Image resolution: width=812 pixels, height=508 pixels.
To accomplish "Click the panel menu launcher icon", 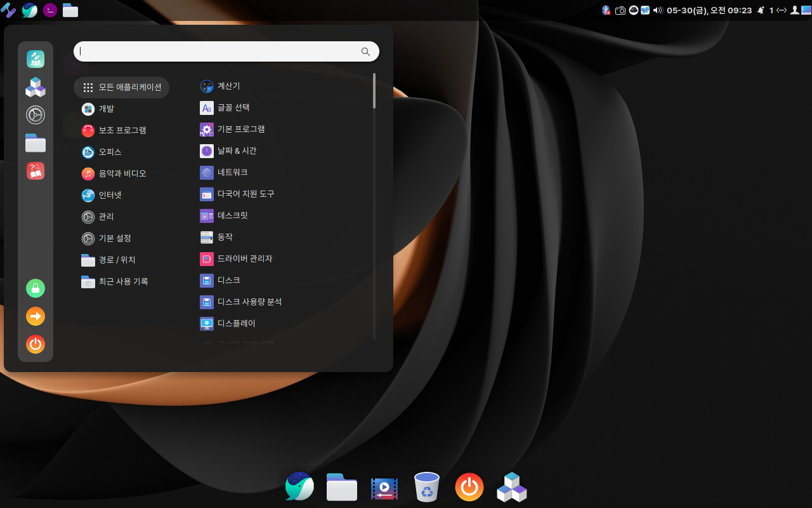I will click(8, 10).
